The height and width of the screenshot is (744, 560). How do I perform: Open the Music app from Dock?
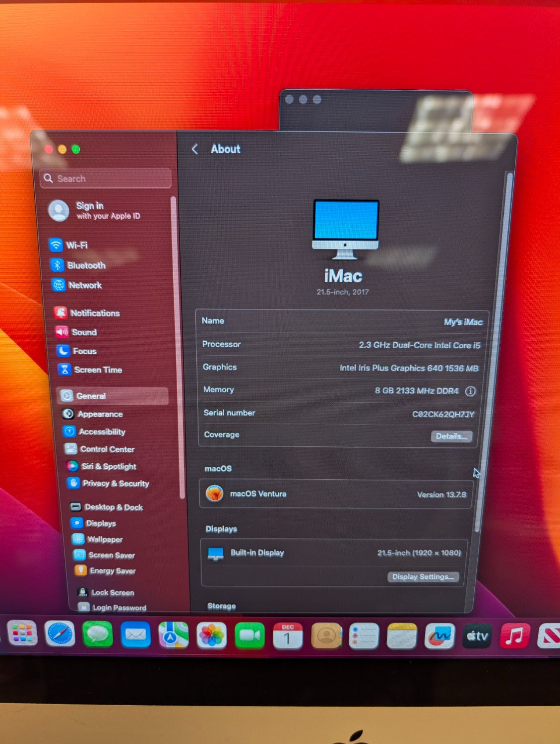pyautogui.click(x=514, y=636)
